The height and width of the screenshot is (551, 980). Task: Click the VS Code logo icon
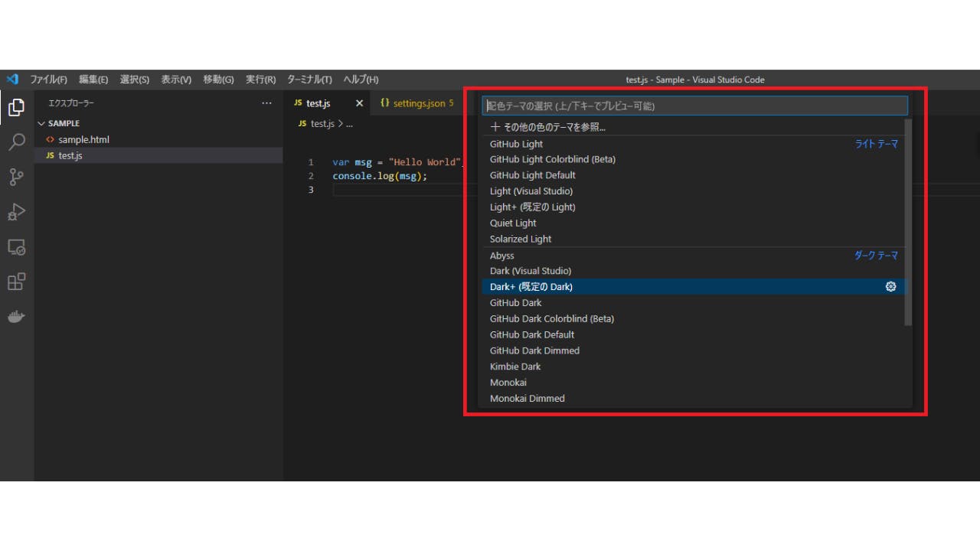point(12,80)
